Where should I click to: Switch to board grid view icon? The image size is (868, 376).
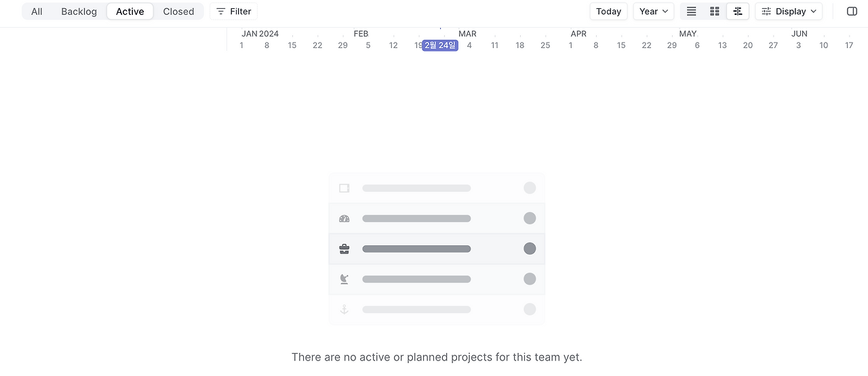pyautogui.click(x=715, y=12)
